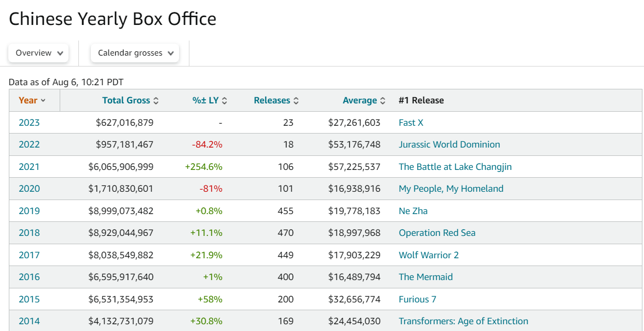
Task: Select the $17,903,229 average cell
Action: coord(354,255)
